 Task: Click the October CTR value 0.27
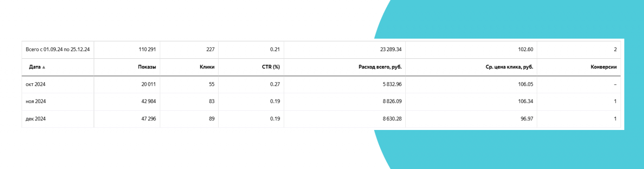(x=275, y=84)
